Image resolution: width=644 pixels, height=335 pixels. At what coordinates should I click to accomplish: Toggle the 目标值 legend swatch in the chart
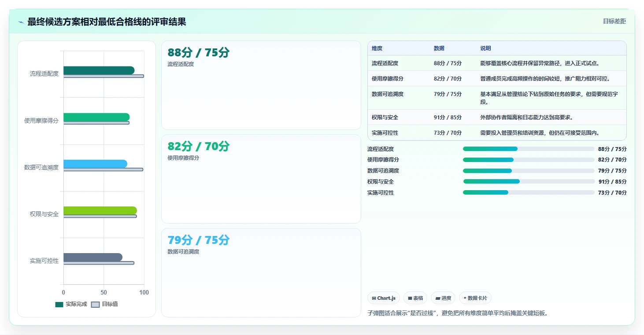click(x=96, y=305)
